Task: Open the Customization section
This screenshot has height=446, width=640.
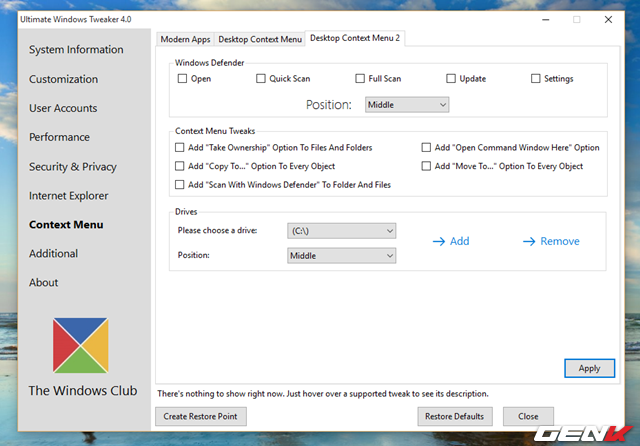Action: [63, 79]
